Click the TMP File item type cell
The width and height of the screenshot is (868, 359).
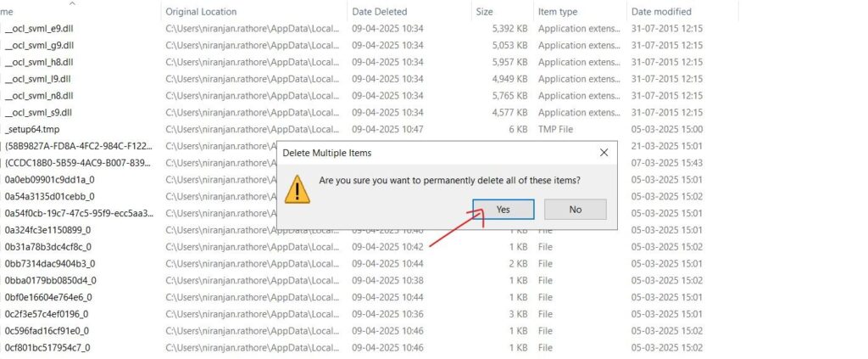click(555, 129)
